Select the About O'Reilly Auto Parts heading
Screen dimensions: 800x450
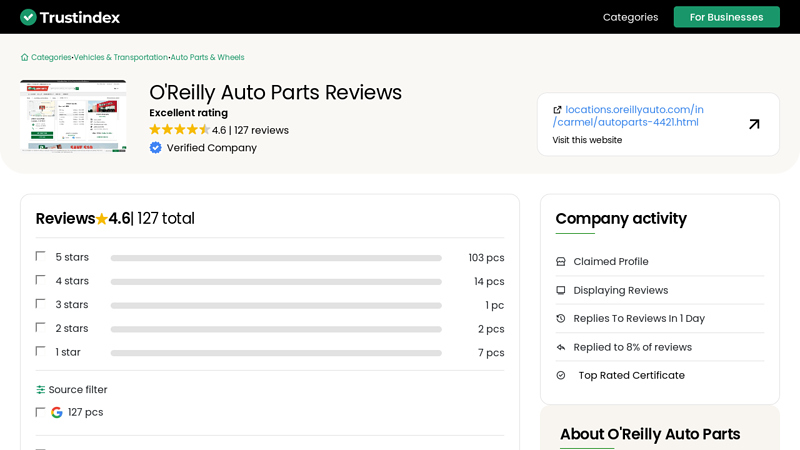click(x=650, y=434)
